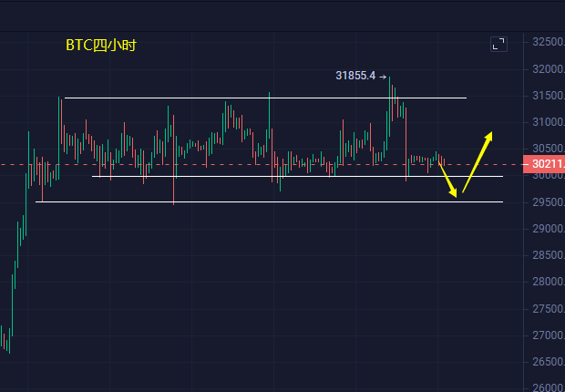Click the 28500 price axis label

point(549,255)
